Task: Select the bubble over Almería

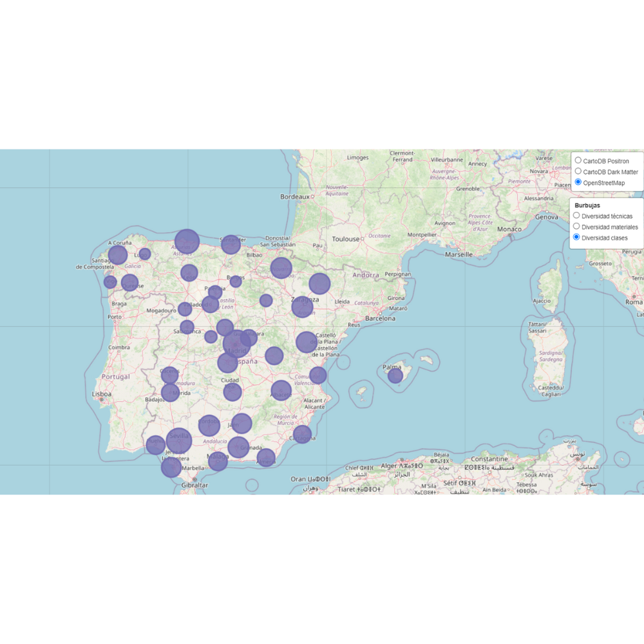Action: coord(266,457)
